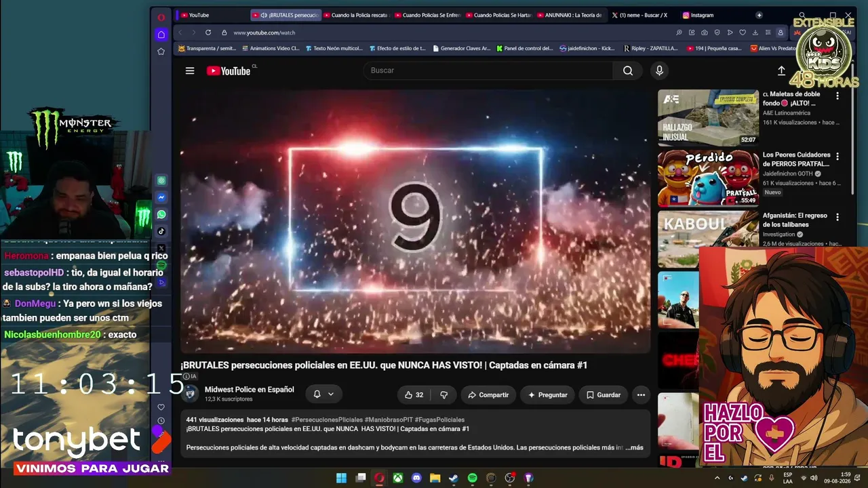Reload the page with the refresh icon
Screen dimensions: 868x488
coord(208,33)
